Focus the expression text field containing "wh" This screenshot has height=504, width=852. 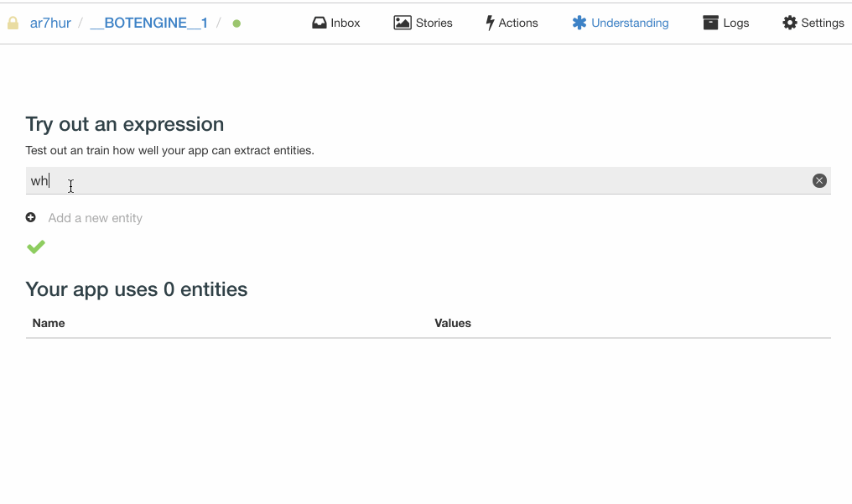[x=419, y=181]
